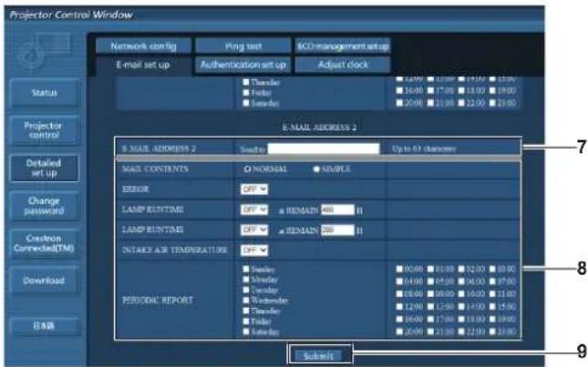
Task: Check Monday in E-mail address 2 periodic report
Action: click(246, 280)
